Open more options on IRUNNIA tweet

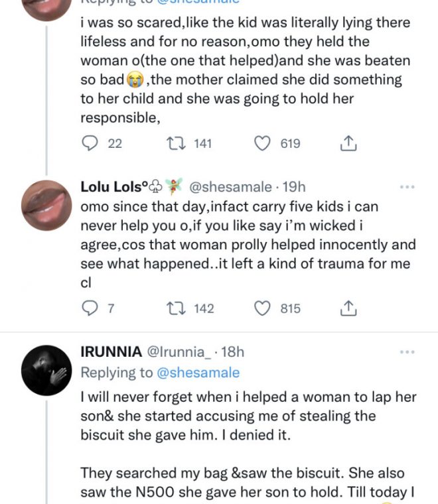coord(407,351)
